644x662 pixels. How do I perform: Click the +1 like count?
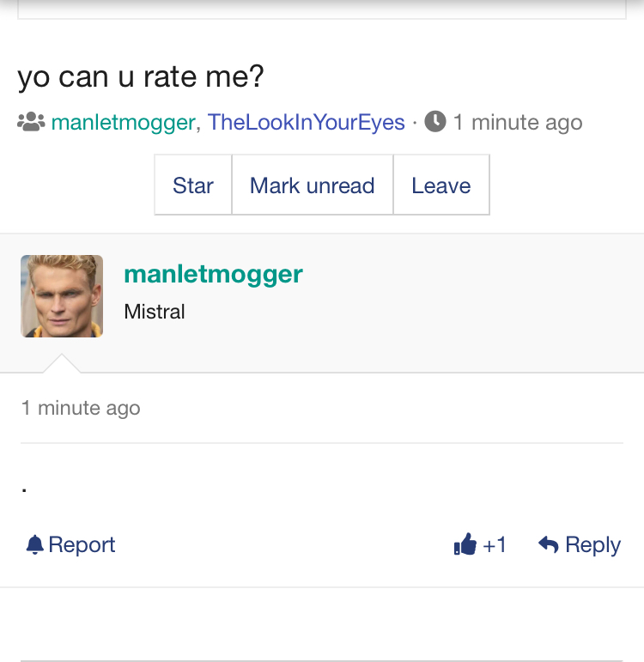point(494,544)
